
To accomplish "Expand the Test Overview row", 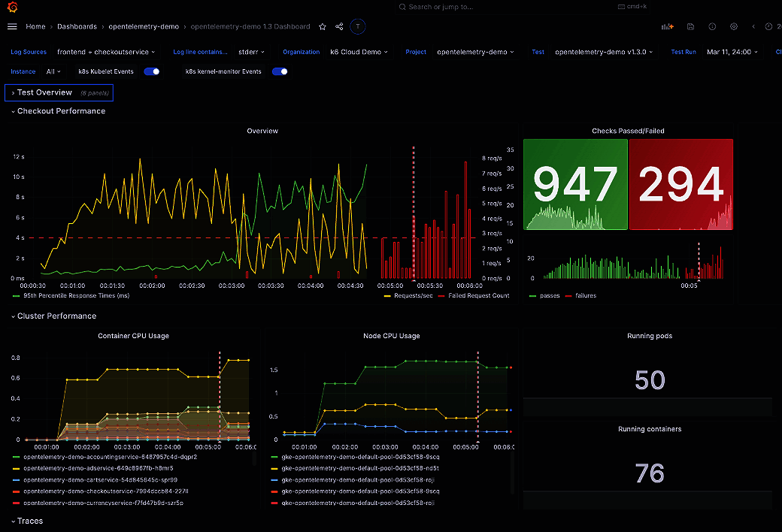I will [44, 92].
